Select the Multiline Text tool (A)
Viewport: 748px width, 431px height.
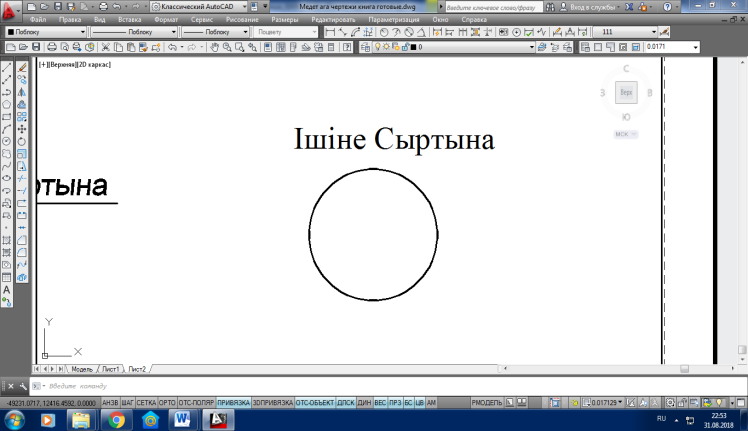[x=7, y=289]
